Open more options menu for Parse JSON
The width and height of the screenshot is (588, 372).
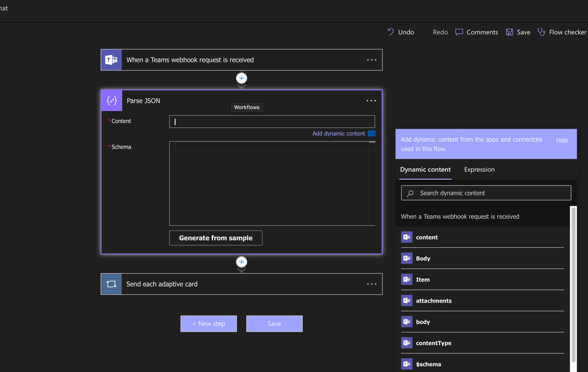point(371,101)
